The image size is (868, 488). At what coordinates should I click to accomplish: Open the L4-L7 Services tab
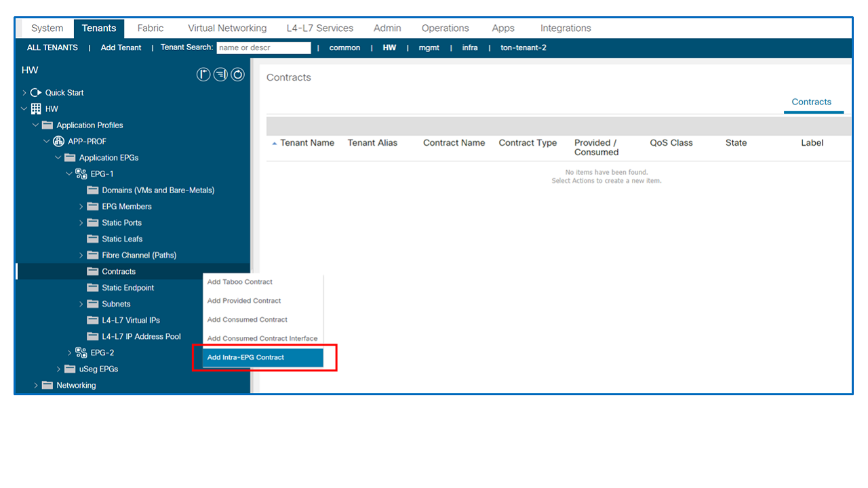[320, 28]
